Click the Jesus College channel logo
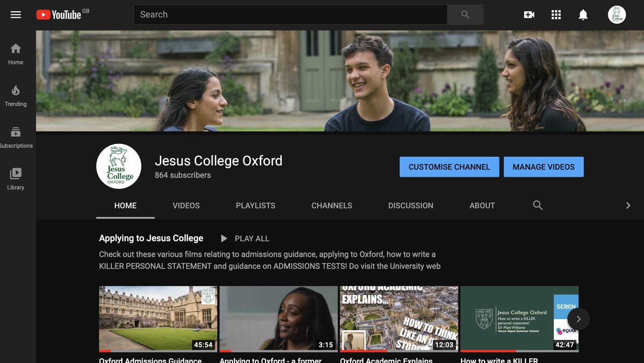The image size is (644, 363). pyautogui.click(x=119, y=166)
